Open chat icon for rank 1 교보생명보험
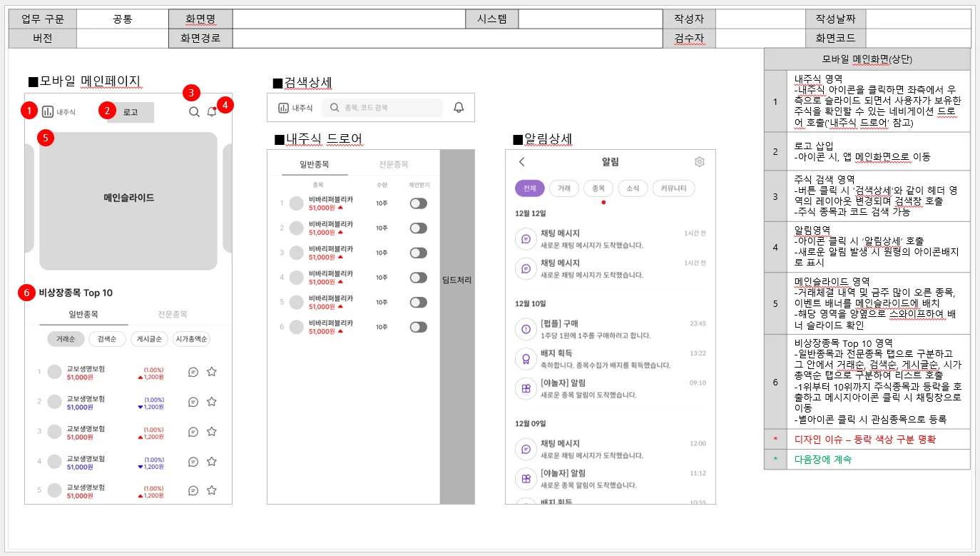The width and height of the screenshot is (980, 556). [x=193, y=372]
